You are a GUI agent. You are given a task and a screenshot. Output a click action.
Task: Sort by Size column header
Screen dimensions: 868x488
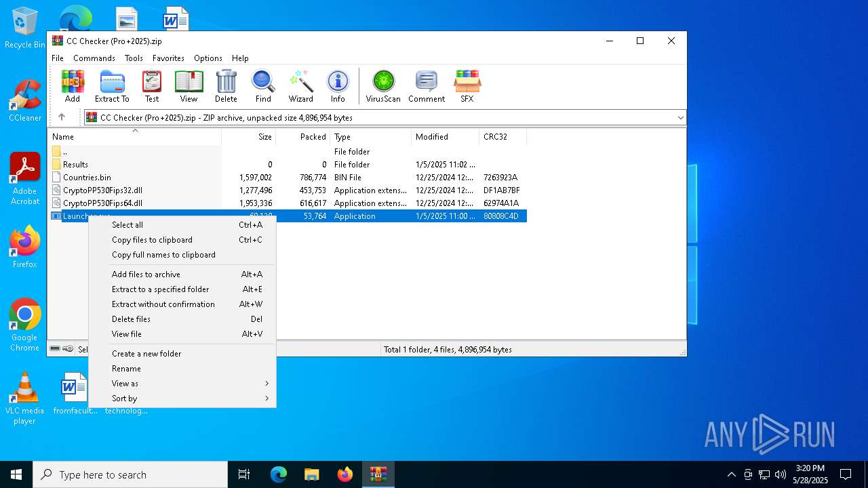(249, 137)
